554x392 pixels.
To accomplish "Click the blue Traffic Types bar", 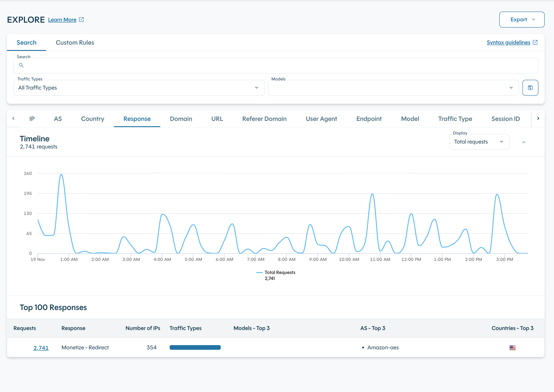I will click(195, 348).
